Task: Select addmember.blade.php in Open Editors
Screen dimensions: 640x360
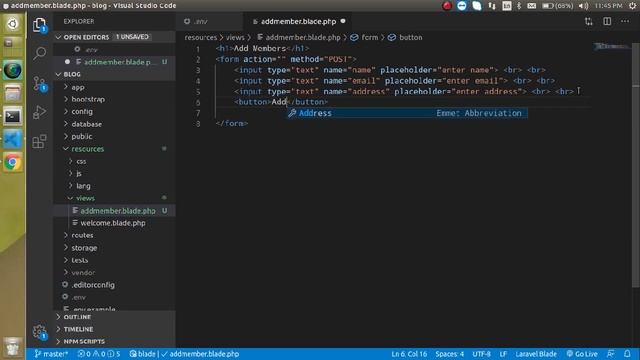Action: (115, 62)
